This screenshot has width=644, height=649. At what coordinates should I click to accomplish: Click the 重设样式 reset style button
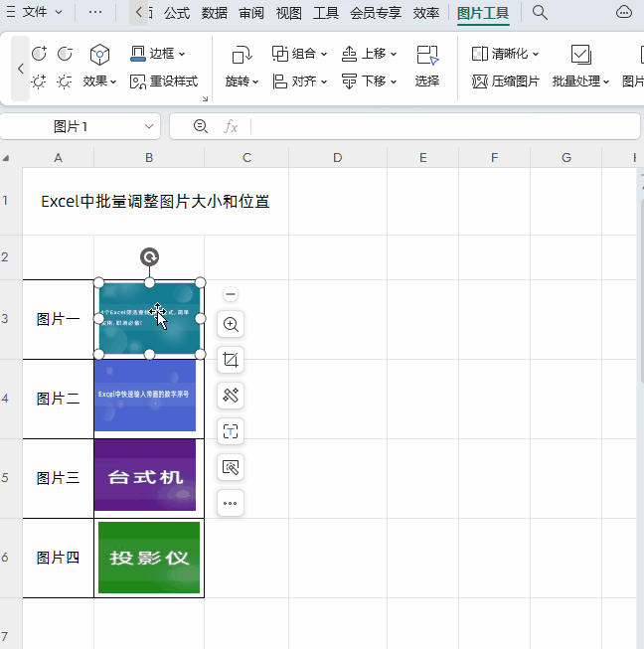tap(164, 81)
